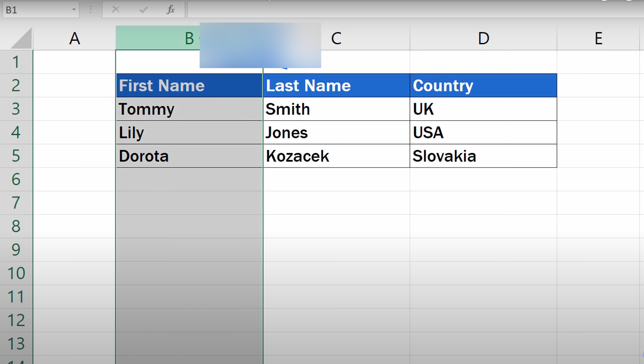This screenshot has height=364, width=644.
Task: Select column E by its header
Action: click(x=598, y=39)
